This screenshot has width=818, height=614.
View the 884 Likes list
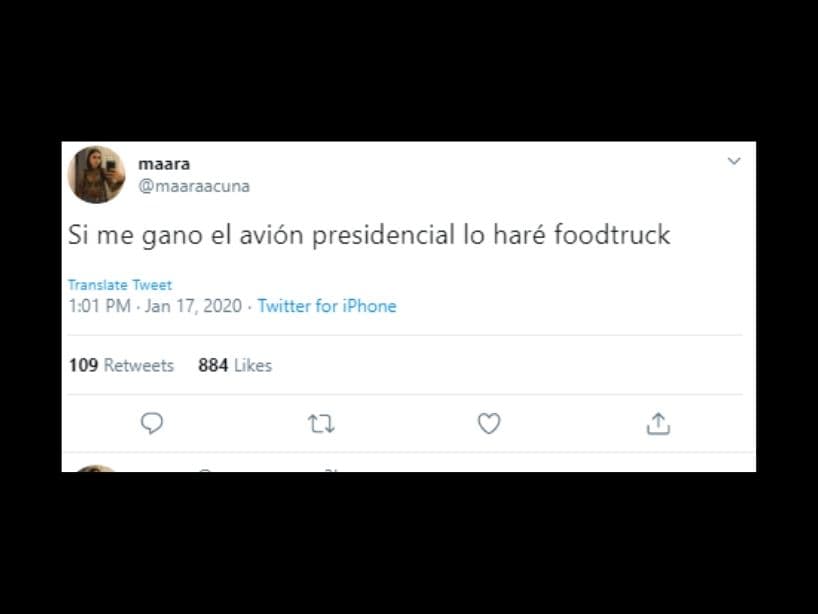tap(235, 365)
